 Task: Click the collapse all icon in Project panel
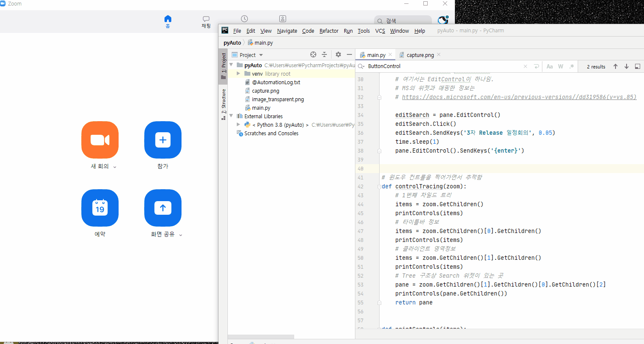(x=324, y=54)
